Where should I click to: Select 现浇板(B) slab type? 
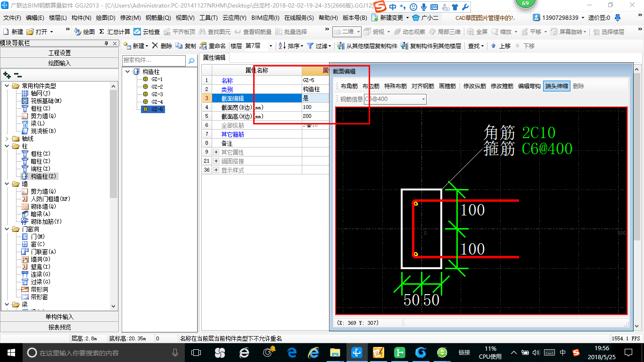pyautogui.click(x=39, y=131)
